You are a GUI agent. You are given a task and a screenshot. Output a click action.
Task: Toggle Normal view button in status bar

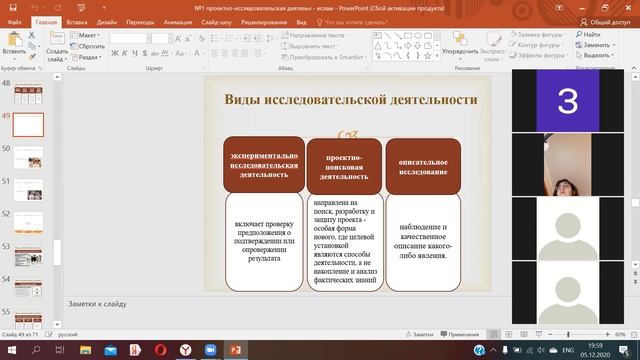pyautogui.click(x=493, y=334)
